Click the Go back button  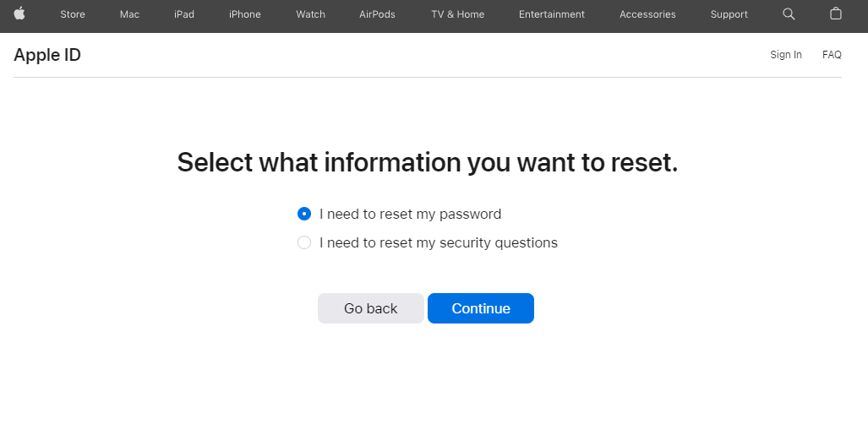tap(370, 308)
